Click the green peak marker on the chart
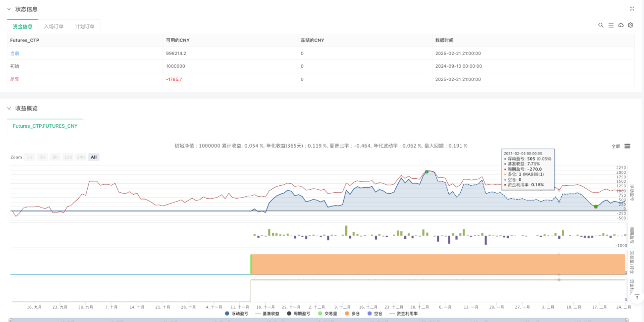Screen dimensions: 644x322 tap(427, 172)
